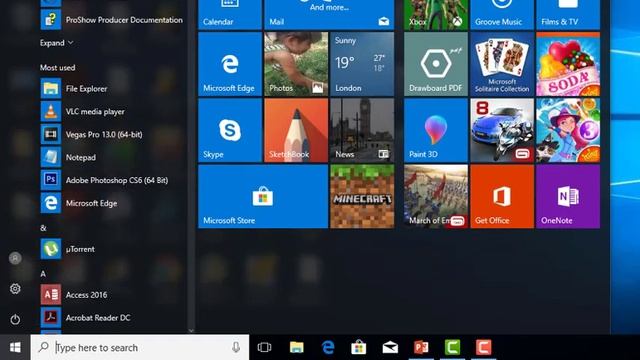Open the Calendar tile
640x360 pixels.
coord(230,15)
